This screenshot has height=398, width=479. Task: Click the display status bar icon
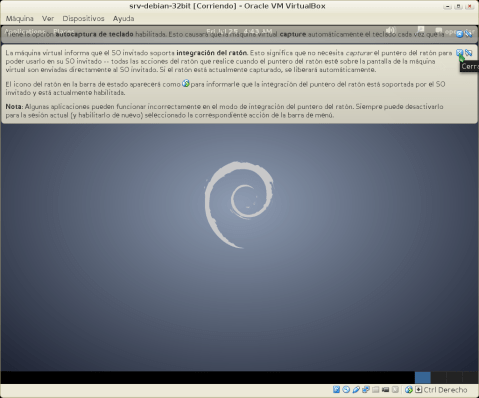pos(385,389)
